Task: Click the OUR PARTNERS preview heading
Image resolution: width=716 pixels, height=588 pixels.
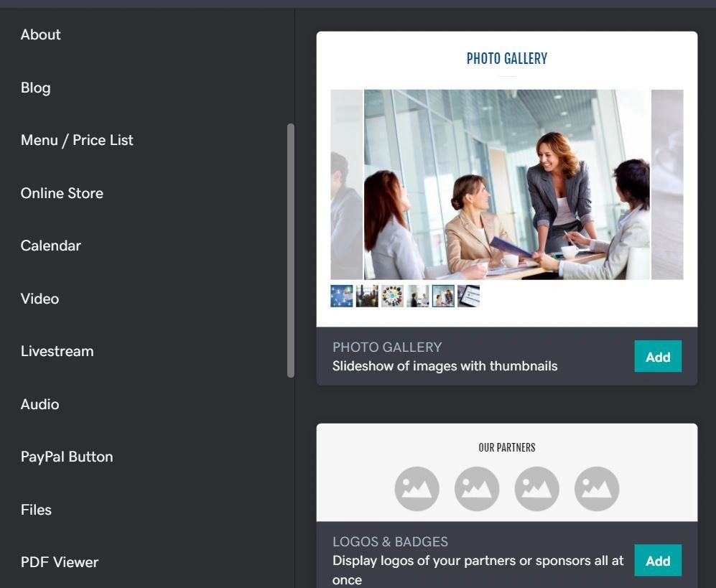Action: [507, 447]
